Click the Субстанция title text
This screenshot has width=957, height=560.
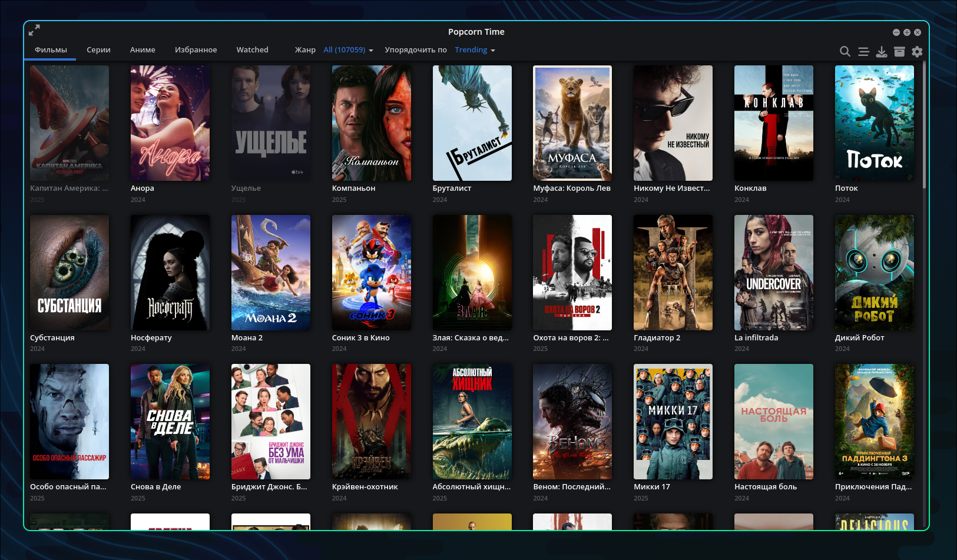[x=52, y=338]
